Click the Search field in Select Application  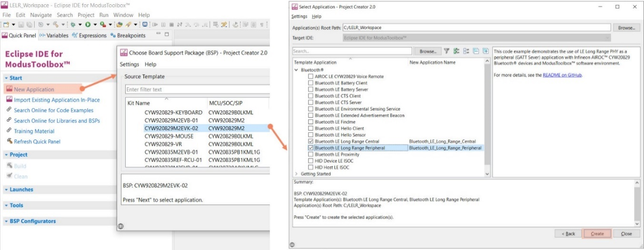click(352, 51)
